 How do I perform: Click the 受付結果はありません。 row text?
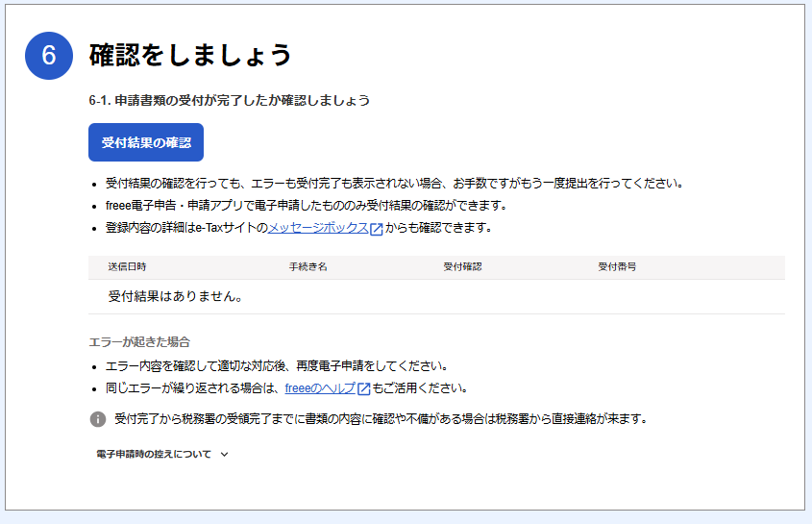176,296
